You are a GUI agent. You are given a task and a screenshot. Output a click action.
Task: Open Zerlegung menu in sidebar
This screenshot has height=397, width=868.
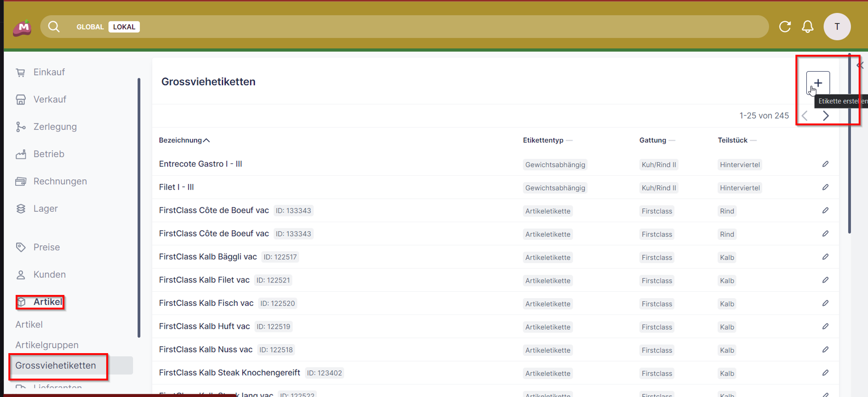tap(55, 127)
